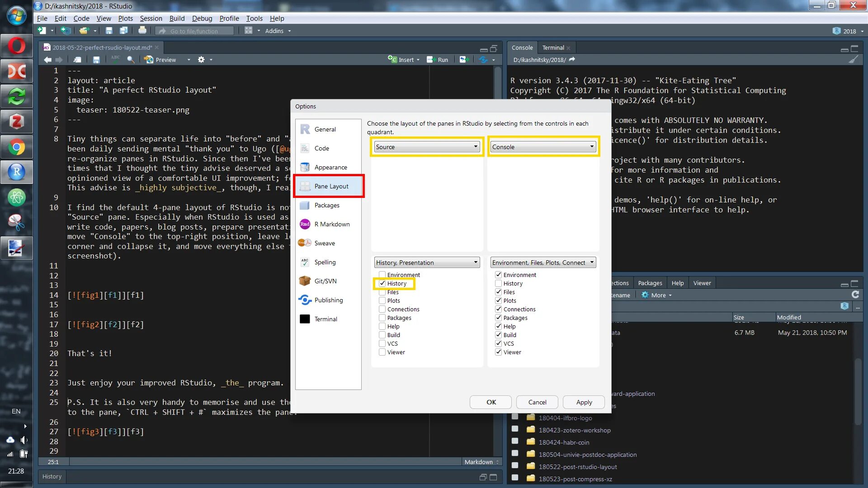Open the History, Presentation dropdown
This screenshot has height=488, width=868.
click(427, 263)
